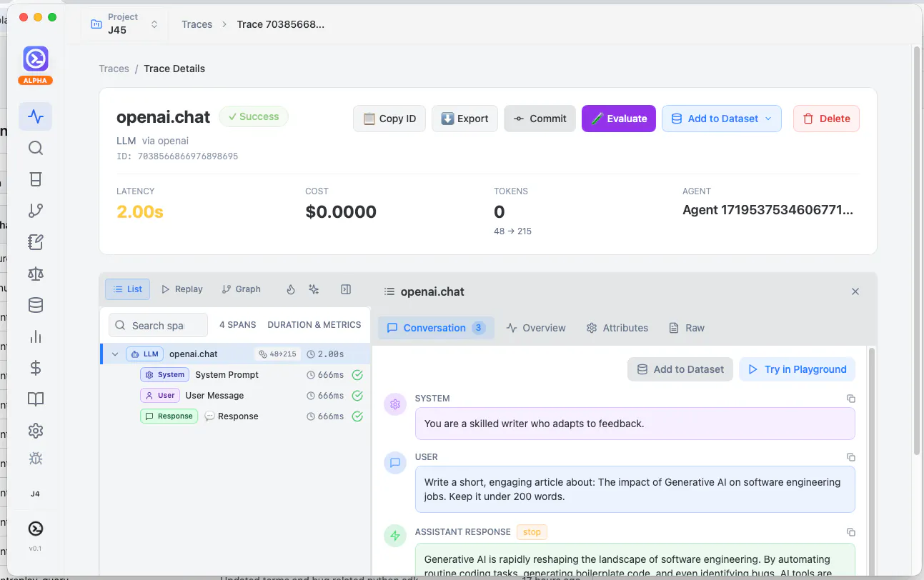Click the Export button

(x=465, y=119)
